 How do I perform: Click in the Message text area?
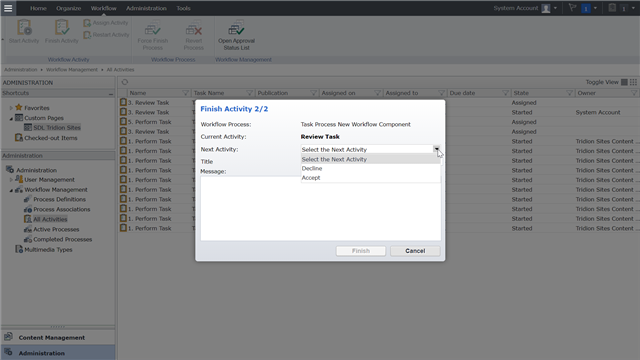[321, 208]
